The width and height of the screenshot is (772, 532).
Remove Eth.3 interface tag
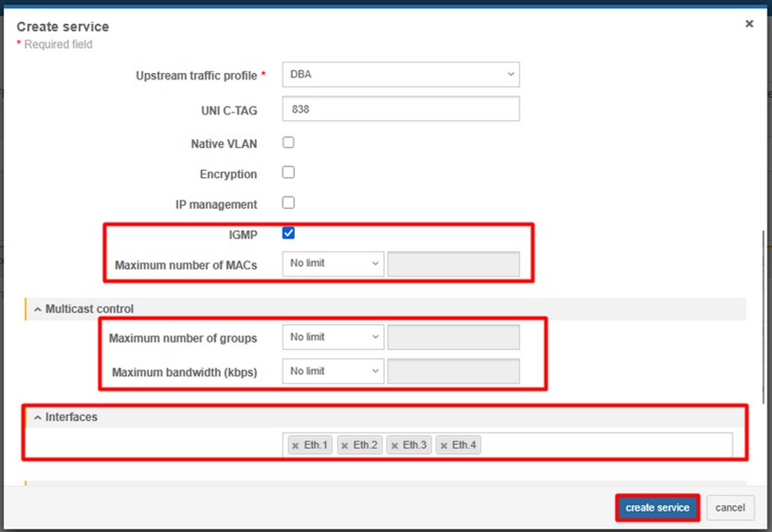pyautogui.click(x=394, y=446)
